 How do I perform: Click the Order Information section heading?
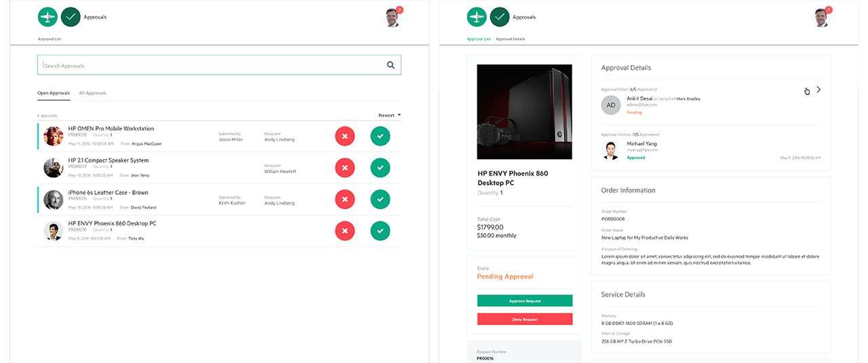[x=628, y=190]
